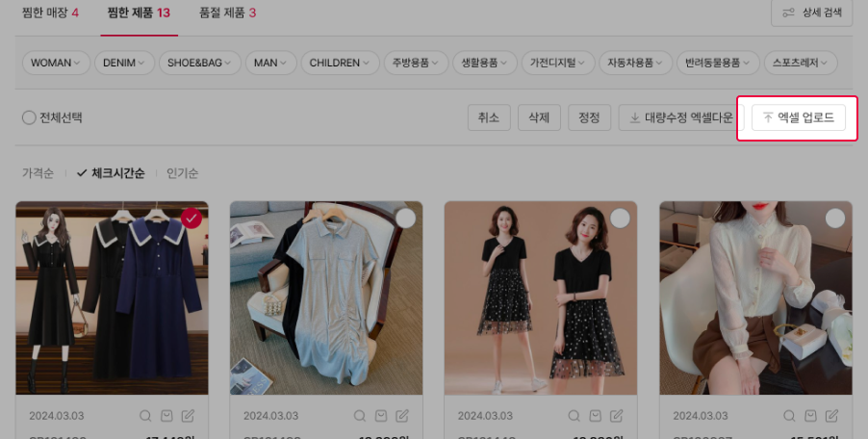Expand the WOMAN category dropdown
This screenshot has height=439, width=868.
(56, 63)
